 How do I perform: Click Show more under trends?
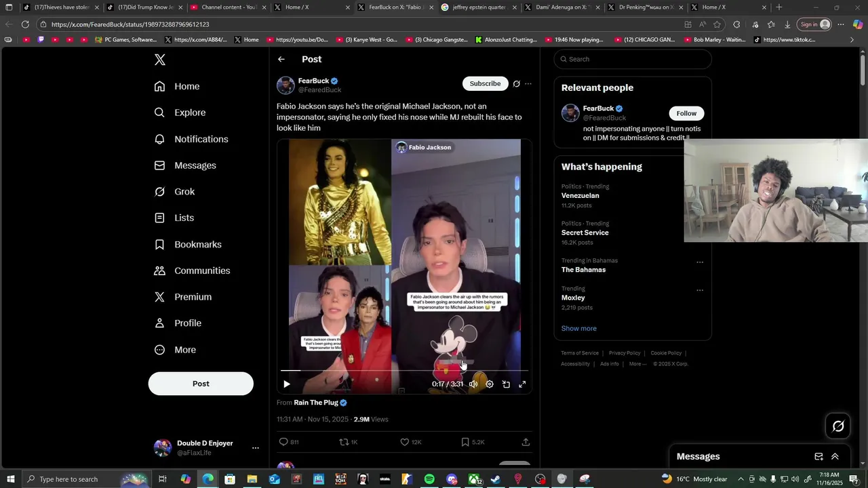click(x=578, y=328)
